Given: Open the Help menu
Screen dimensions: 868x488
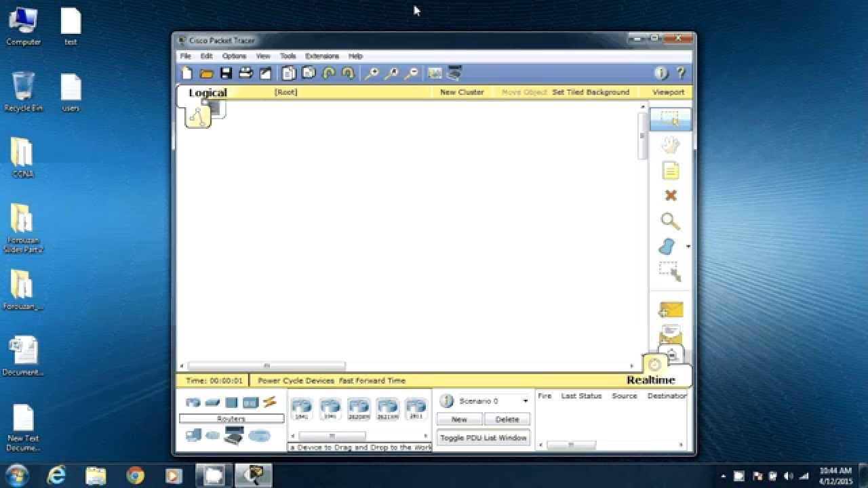Looking at the screenshot, I should pyautogui.click(x=355, y=56).
